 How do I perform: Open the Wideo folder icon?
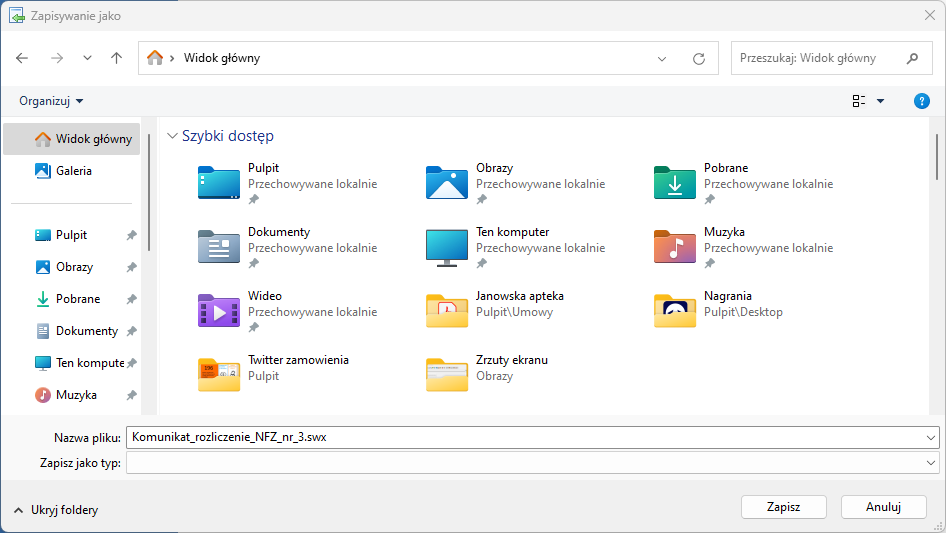point(219,312)
